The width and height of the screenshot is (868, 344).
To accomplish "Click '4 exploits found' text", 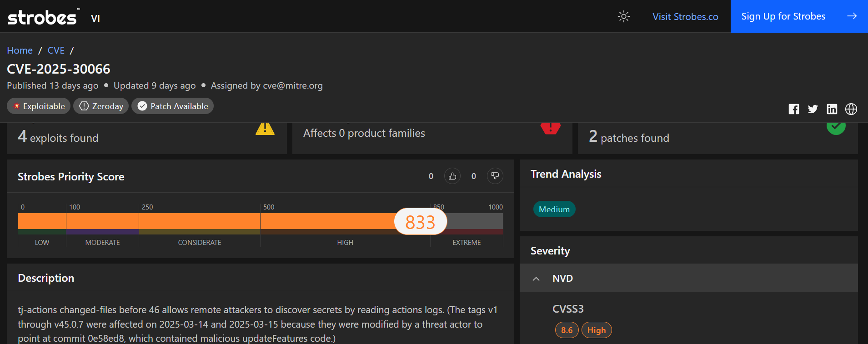I will [x=58, y=137].
